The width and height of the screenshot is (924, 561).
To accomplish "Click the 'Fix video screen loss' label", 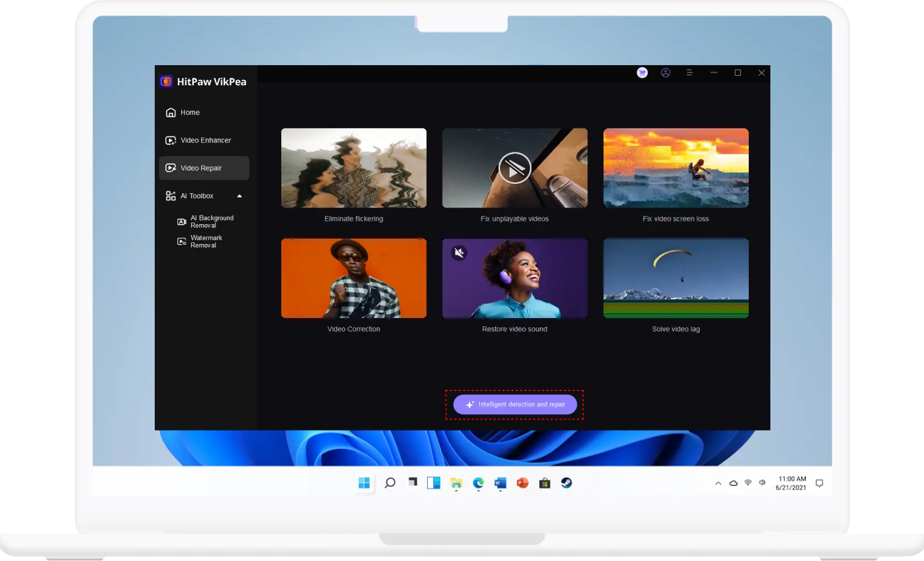I will coord(676,219).
